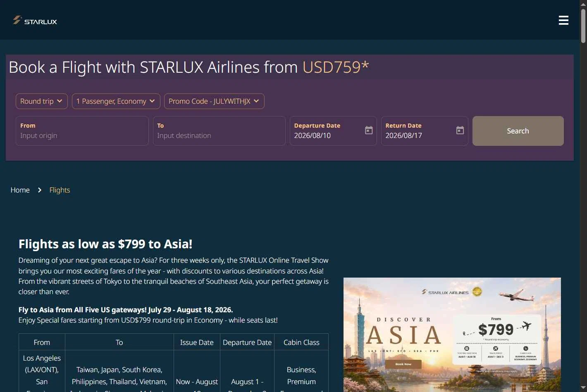
Task: Open the Departure Date calendar icon
Action: point(369,131)
